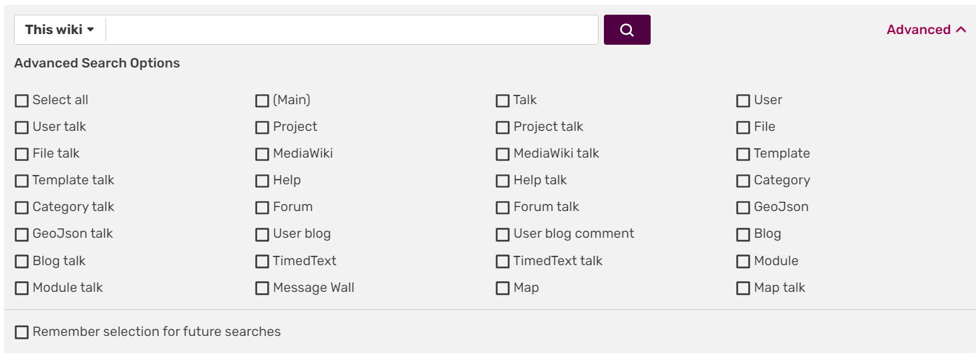This screenshot has width=980, height=360.
Task: Enable the Forum namespace checkbox
Action: pos(263,208)
